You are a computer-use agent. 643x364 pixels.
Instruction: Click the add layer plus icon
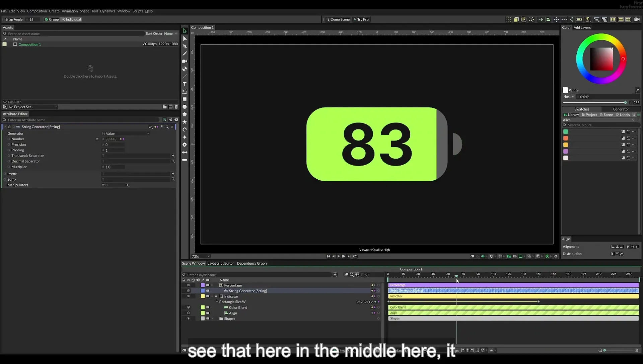tap(335, 275)
